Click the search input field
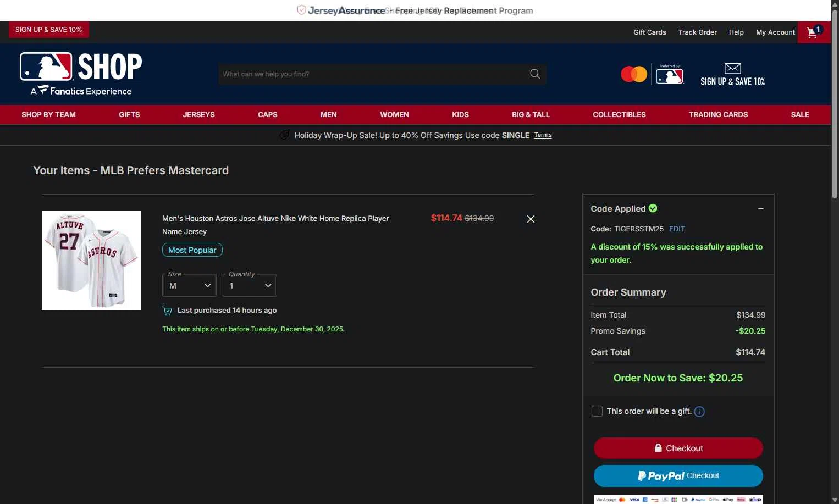The height and width of the screenshot is (504, 839). [x=374, y=74]
